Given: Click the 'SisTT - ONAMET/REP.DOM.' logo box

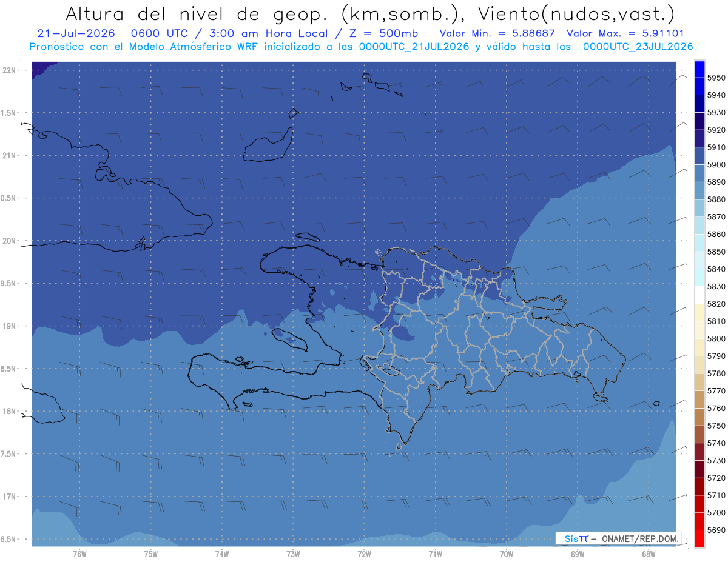Looking at the screenshot, I should 619,538.
